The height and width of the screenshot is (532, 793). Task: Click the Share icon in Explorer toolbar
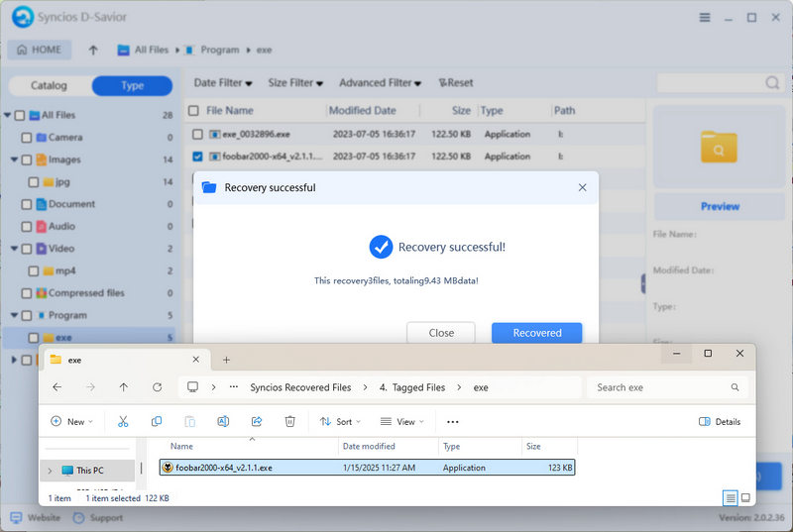257,421
